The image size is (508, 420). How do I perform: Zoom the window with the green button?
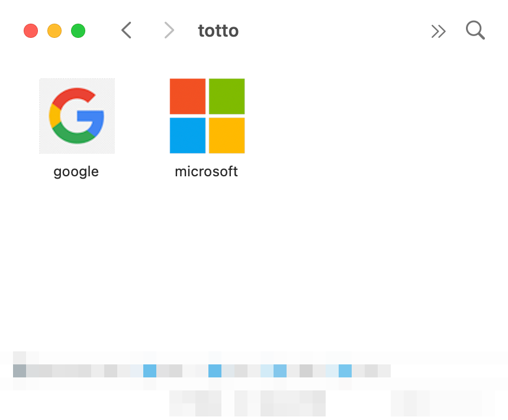pyautogui.click(x=78, y=31)
